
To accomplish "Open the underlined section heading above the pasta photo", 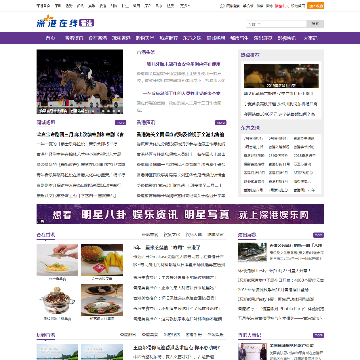I will tap(46, 235).
